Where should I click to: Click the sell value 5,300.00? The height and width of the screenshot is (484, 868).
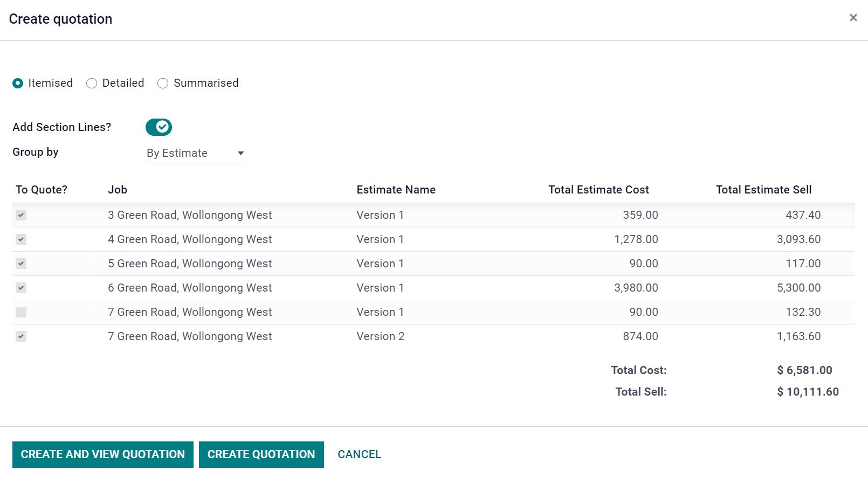tap(799, 288)
